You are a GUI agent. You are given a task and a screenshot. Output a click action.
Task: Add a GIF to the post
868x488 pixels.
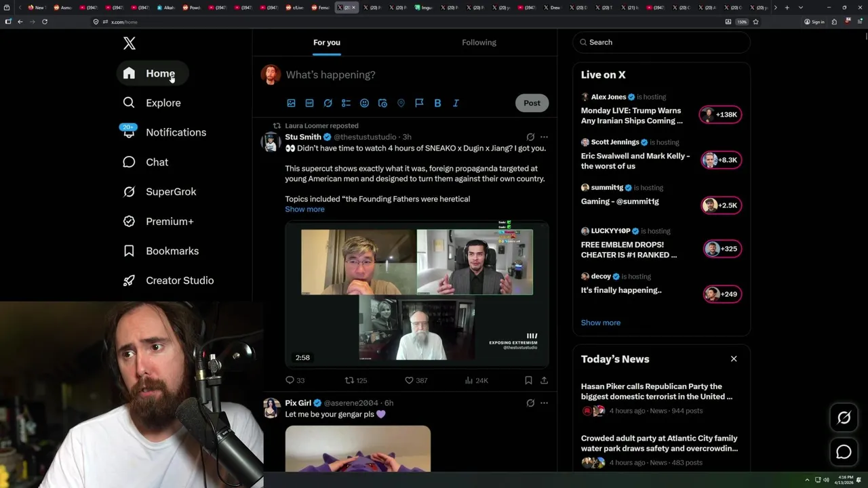tap(309, 103)
